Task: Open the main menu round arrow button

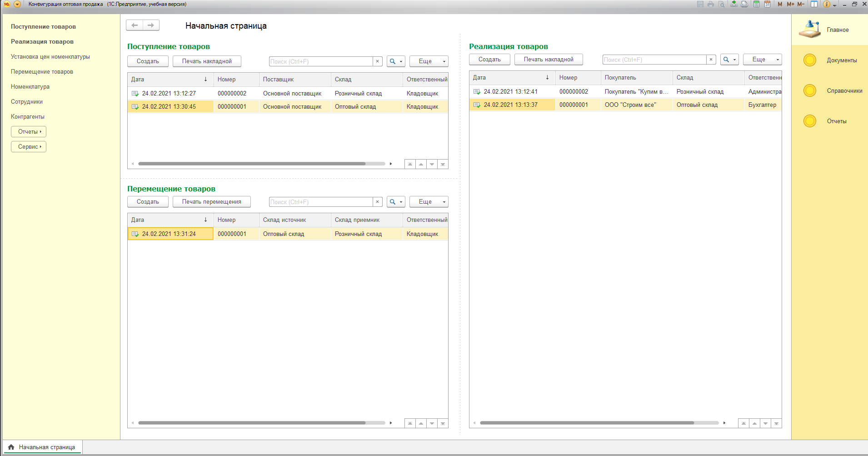Action: [17, 4]
